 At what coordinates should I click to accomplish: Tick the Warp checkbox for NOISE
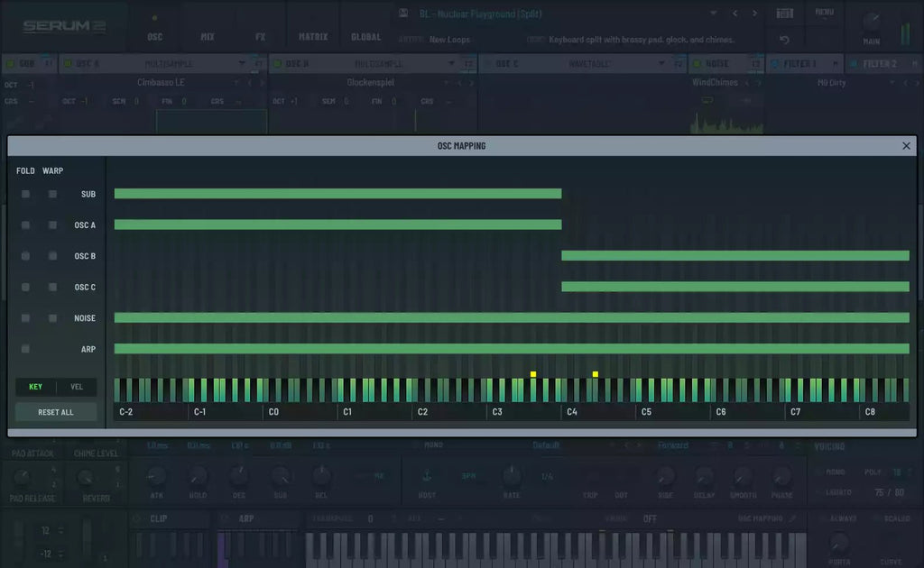[x=52, y=318]
